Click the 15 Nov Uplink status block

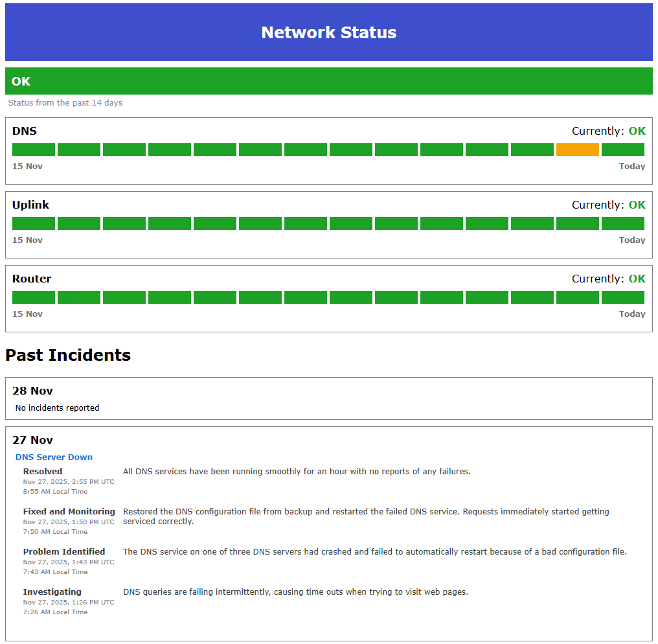click(33, 223)
